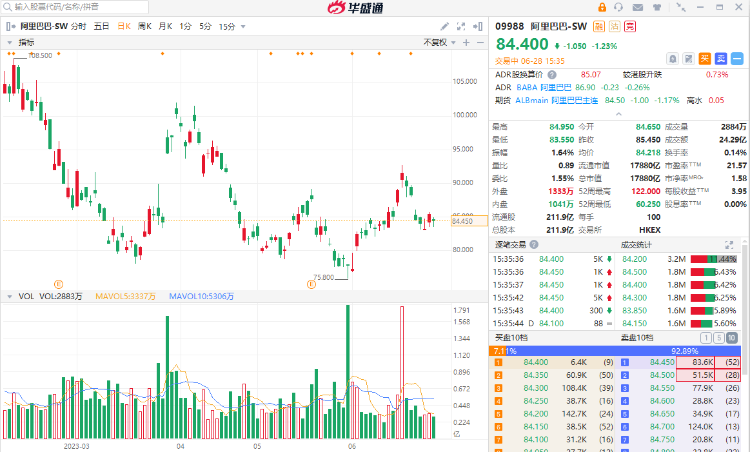
Task: Expand the 指标 indicators triangle
Action: pos(9,43)
